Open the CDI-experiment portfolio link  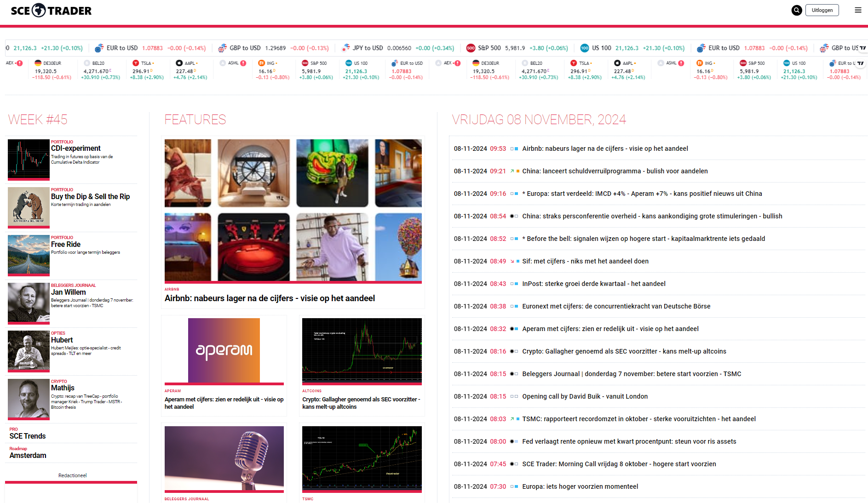tap(76, 148)
